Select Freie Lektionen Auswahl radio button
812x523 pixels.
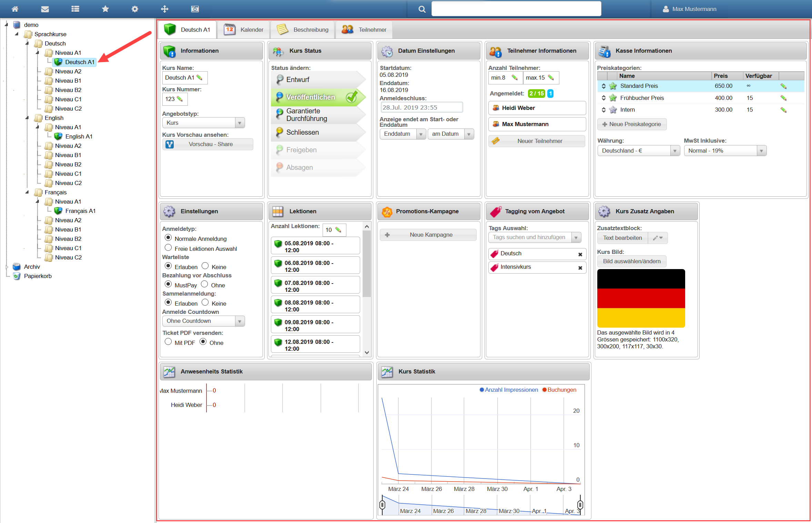[x=168, y=248]
